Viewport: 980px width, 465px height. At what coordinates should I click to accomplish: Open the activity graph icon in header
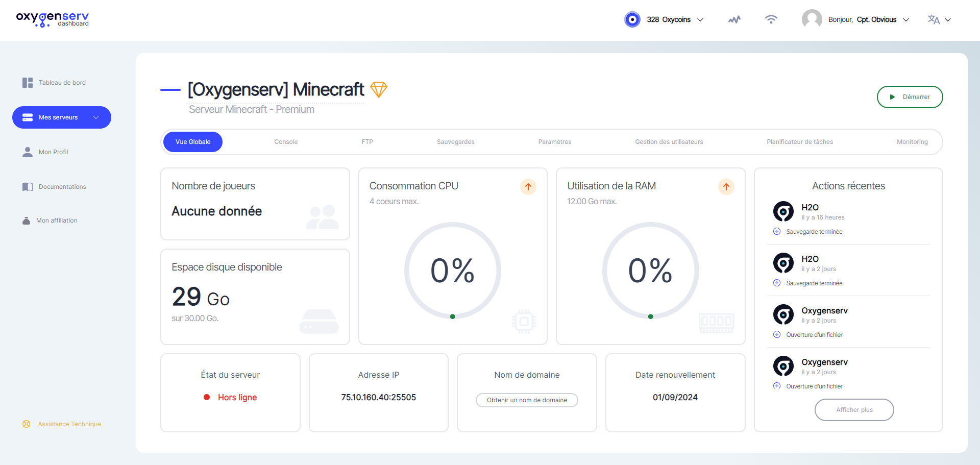click(x=734, y=19)
